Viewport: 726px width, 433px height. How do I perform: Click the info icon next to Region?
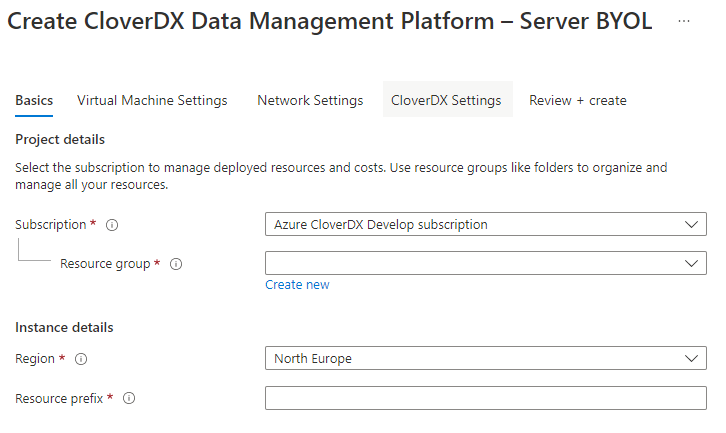click(x=82, y=359)
